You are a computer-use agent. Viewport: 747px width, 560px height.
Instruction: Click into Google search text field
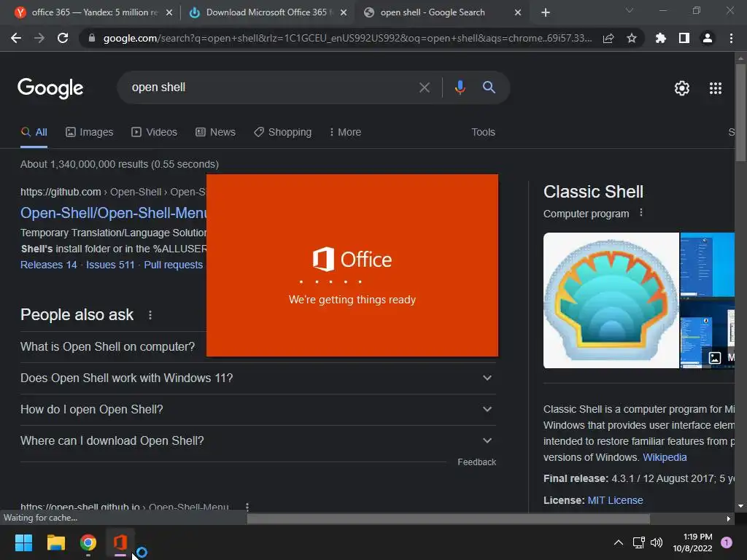coord(271,87)
